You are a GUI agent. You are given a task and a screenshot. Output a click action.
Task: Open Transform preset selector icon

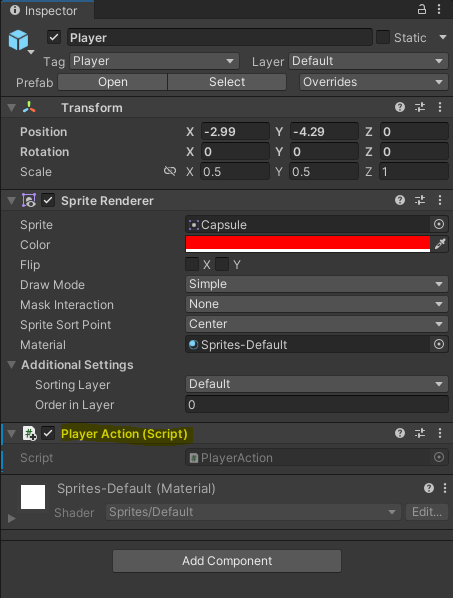click(420, 107)
